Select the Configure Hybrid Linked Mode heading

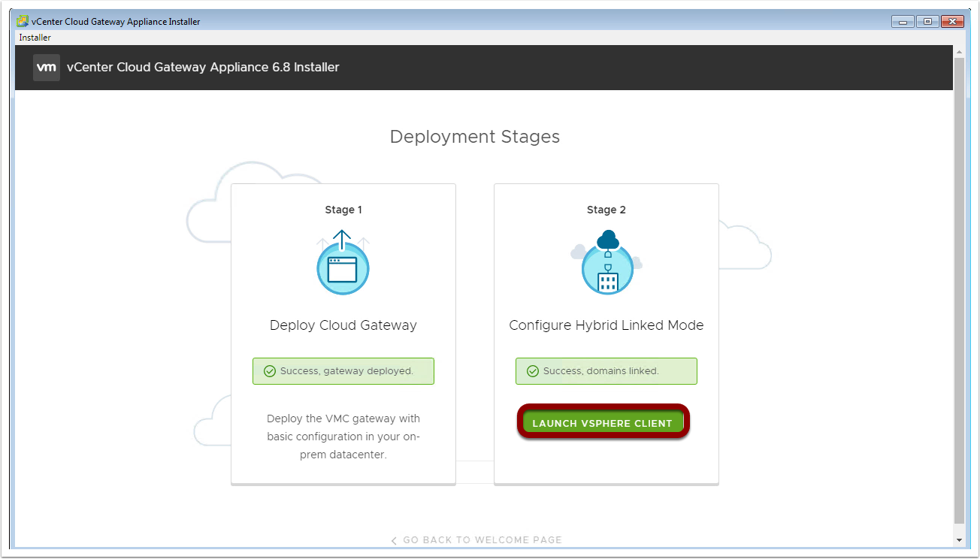[606, 325]
